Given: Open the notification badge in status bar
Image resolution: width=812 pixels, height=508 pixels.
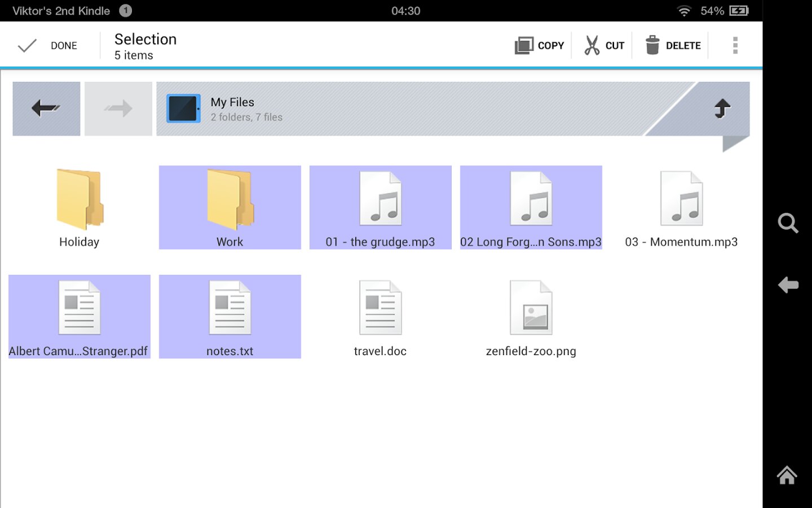Looking at the screenshot, I should [126, 11].
